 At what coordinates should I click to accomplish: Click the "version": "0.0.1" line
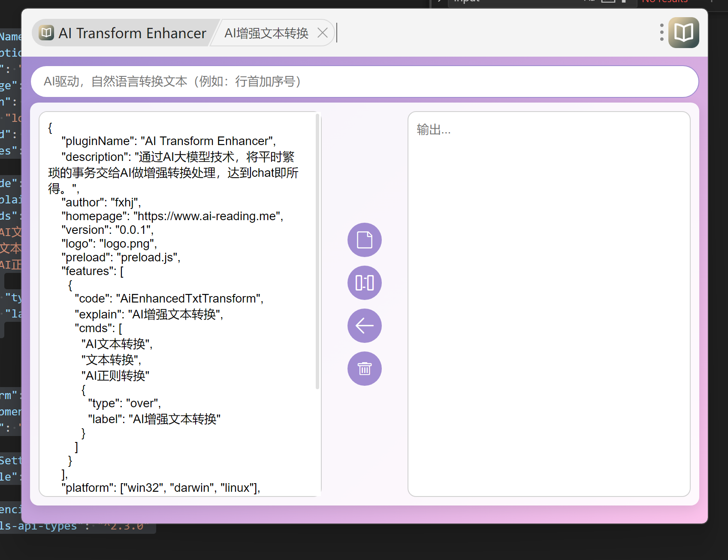107,230
